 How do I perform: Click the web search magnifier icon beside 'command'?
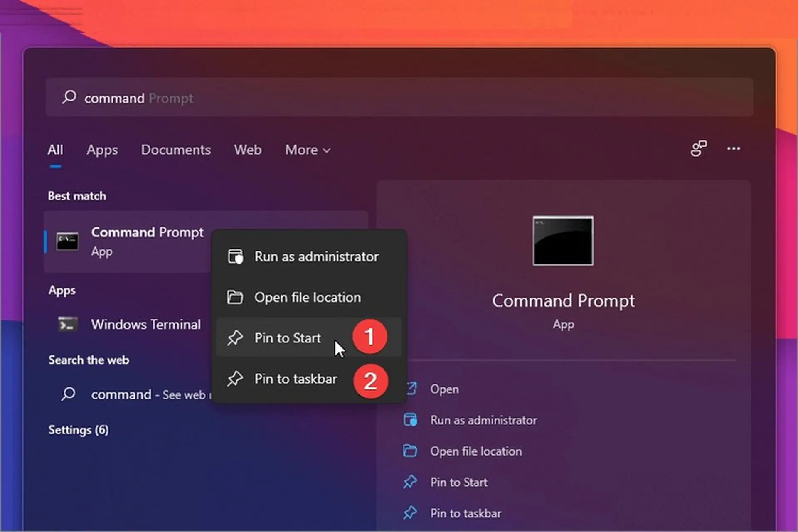pos(69,394)
